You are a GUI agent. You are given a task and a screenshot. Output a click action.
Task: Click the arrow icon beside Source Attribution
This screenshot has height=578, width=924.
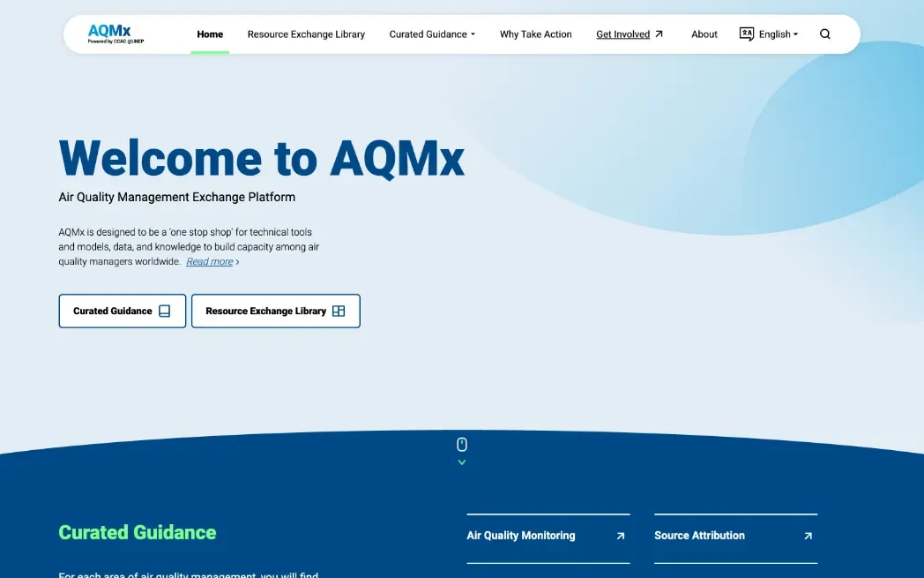808,536
